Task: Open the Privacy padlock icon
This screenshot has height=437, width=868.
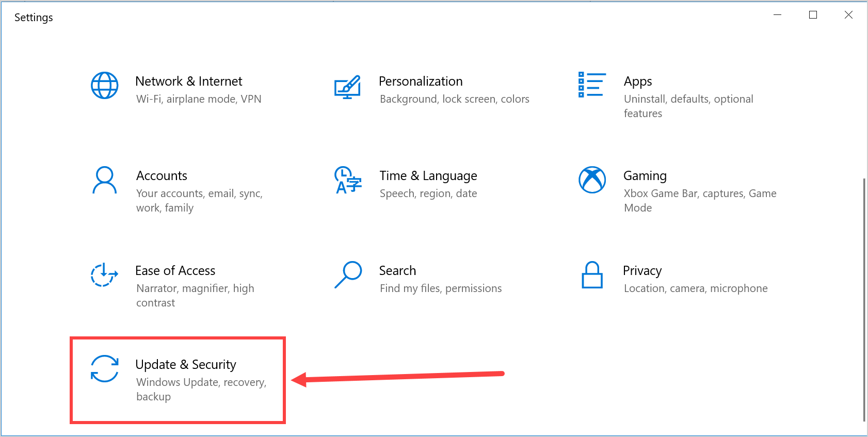Action: [x=592, y=274]
